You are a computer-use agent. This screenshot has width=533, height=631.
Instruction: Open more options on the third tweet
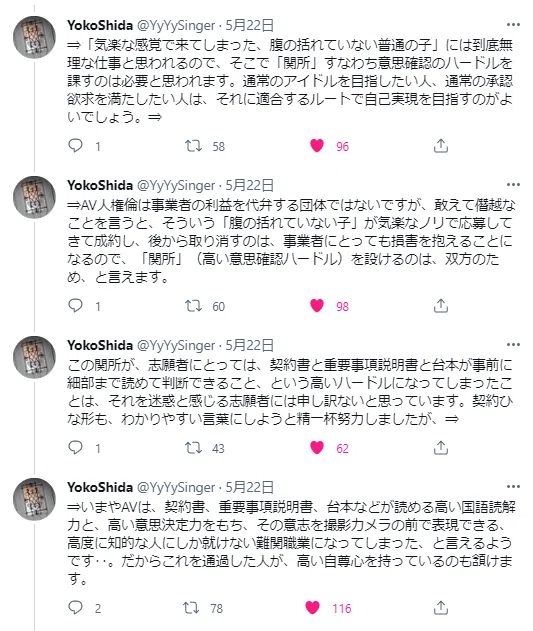click(513, 345)
